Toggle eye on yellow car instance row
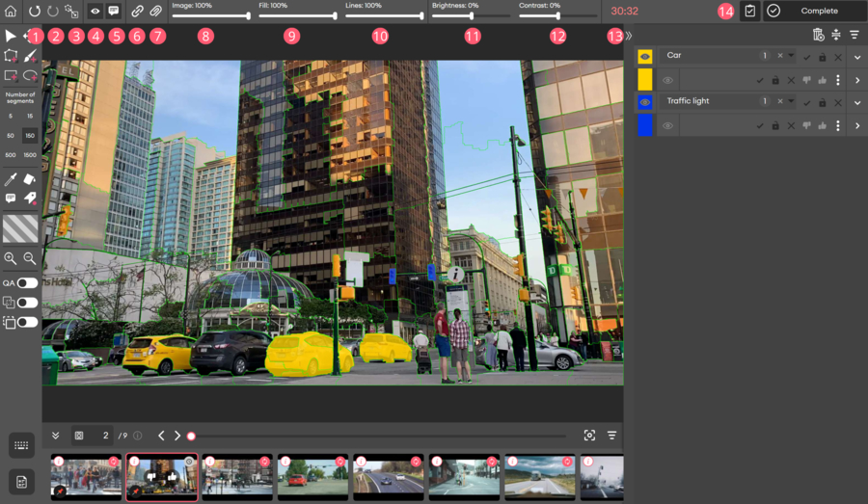 tap(667, 80)
